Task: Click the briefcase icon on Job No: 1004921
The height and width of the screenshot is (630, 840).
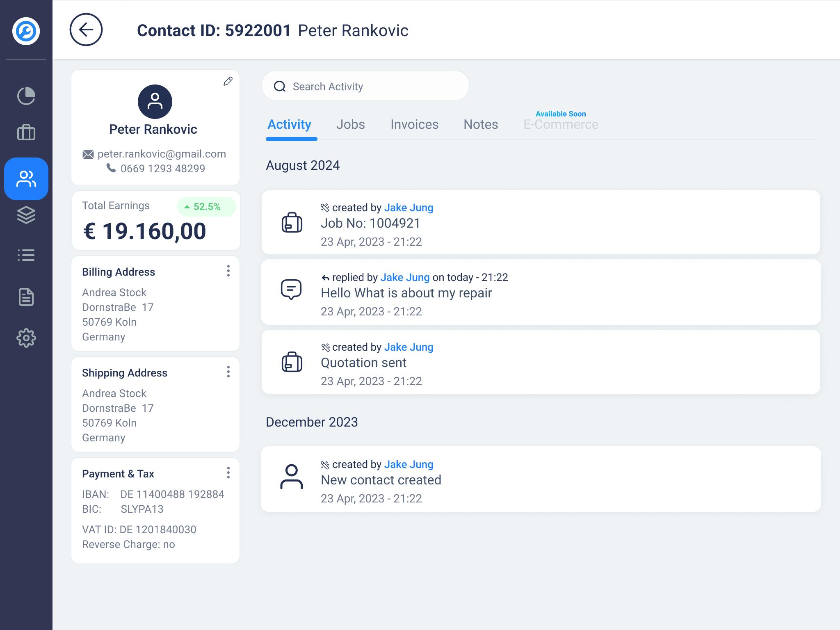Action: (291, 223)
